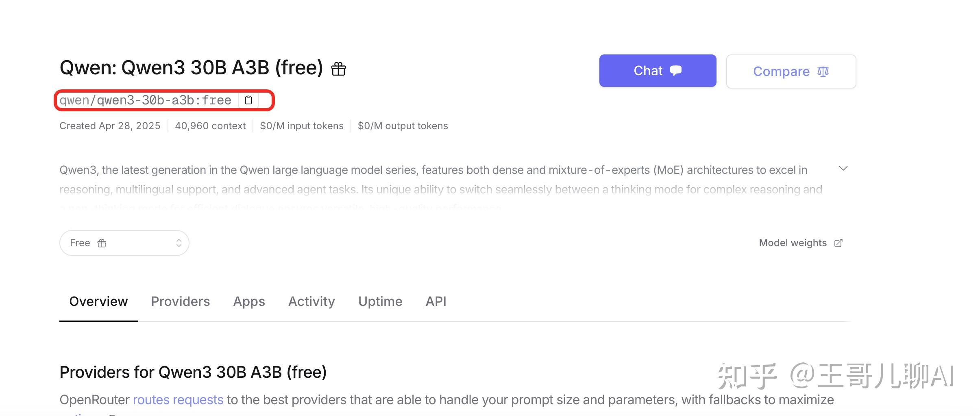Click the gift icon beside the model title
The image size is (980, 416).
click(x=338, y=69)
